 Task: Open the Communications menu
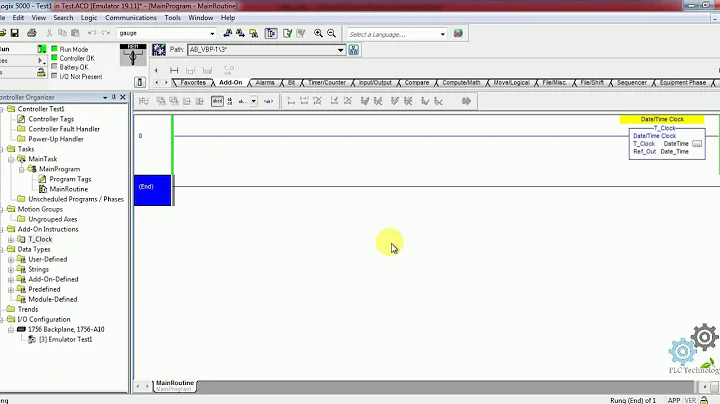pyautogui.click(x=130, y=17)
